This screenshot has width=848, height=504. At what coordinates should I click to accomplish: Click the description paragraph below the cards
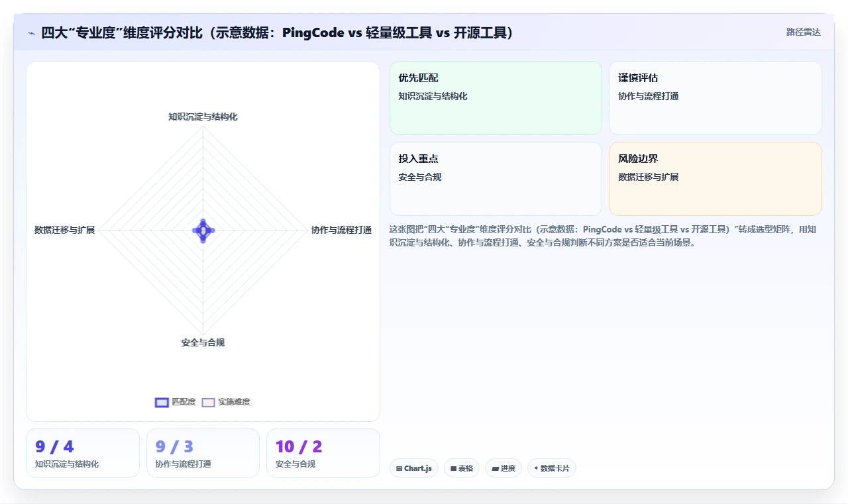coord(604,236)
